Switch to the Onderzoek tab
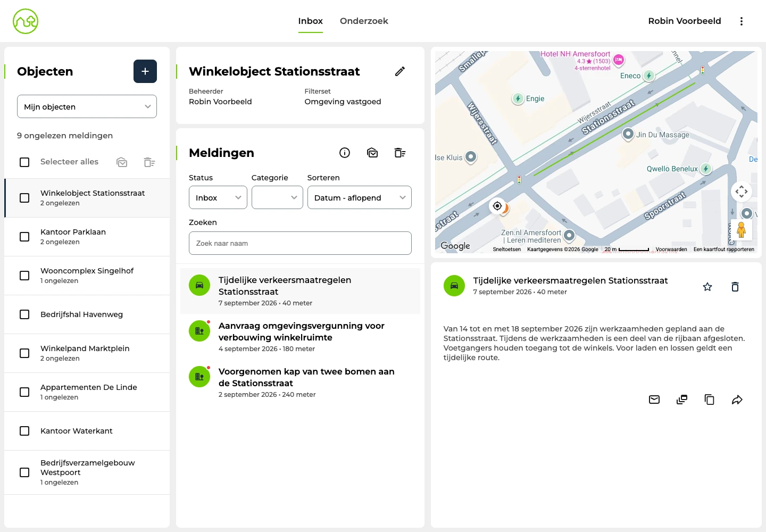This screenshot has width=766, height=532. pyautogui.click(x=364, y=21)
